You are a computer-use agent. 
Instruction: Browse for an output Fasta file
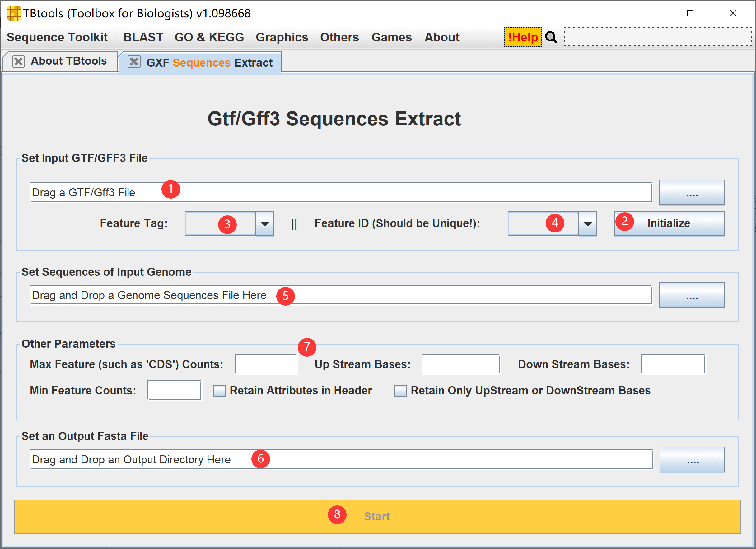point(692,460)
